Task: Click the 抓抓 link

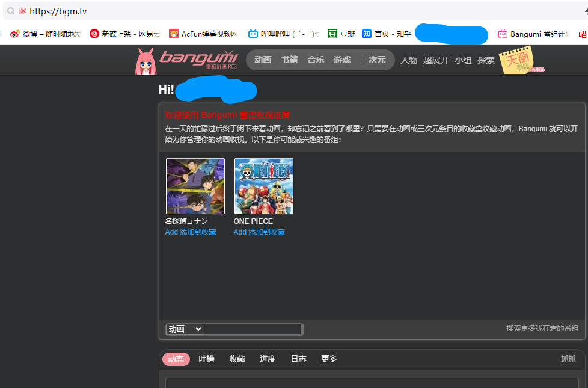Action: point(568,359)
